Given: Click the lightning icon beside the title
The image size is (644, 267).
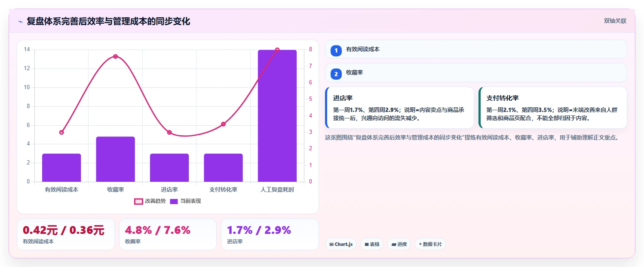Looking at the screenshot, I should [x=20, y=22].
